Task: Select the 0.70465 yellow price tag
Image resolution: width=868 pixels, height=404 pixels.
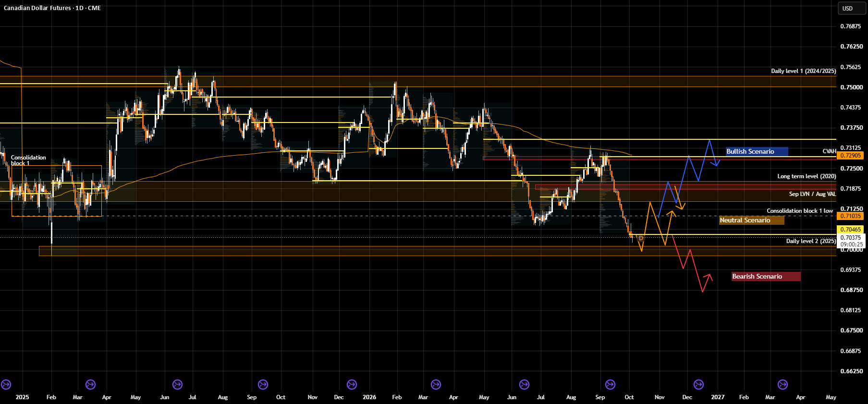Action: 850,230
